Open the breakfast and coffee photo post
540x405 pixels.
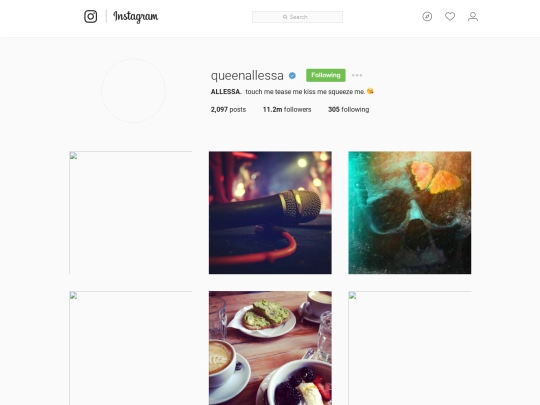point(270,348)
